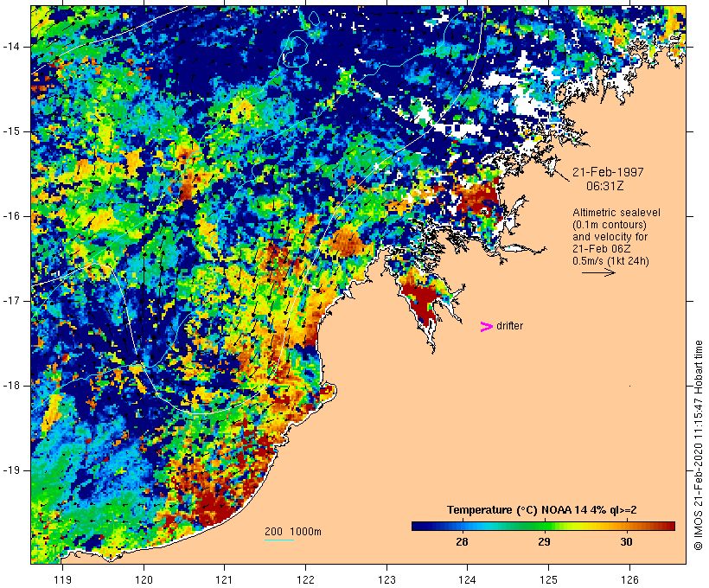Screen dimensions: 709x588
Task: Click the IMOS copyright timestamp text
Action: tap(698, 445)
